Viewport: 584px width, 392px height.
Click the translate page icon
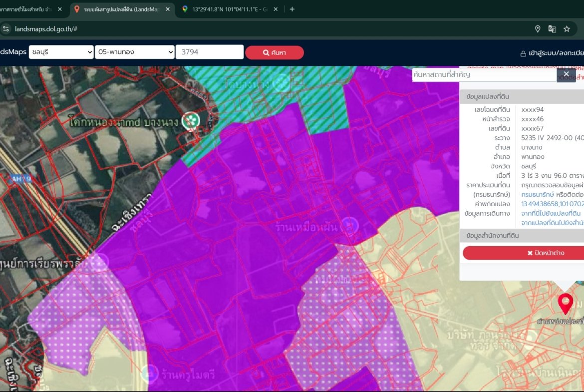click(552, 29)
